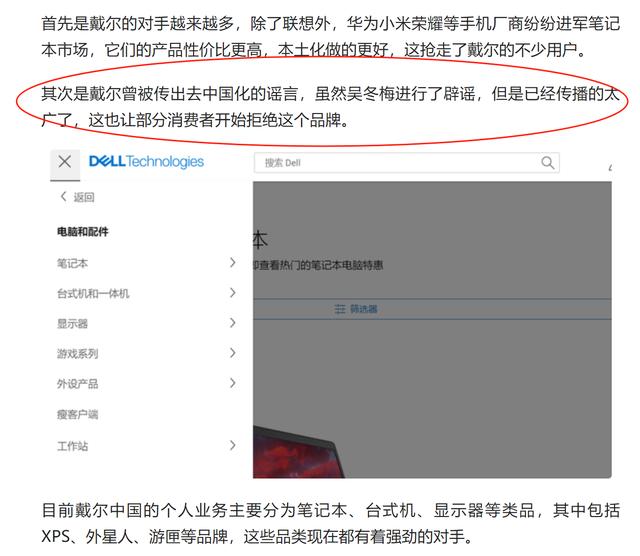Click the paragraph starting with 其次是戴尔曾被传出
The height and width of the screenshot is (556, 640).
[x=331, y=107]
